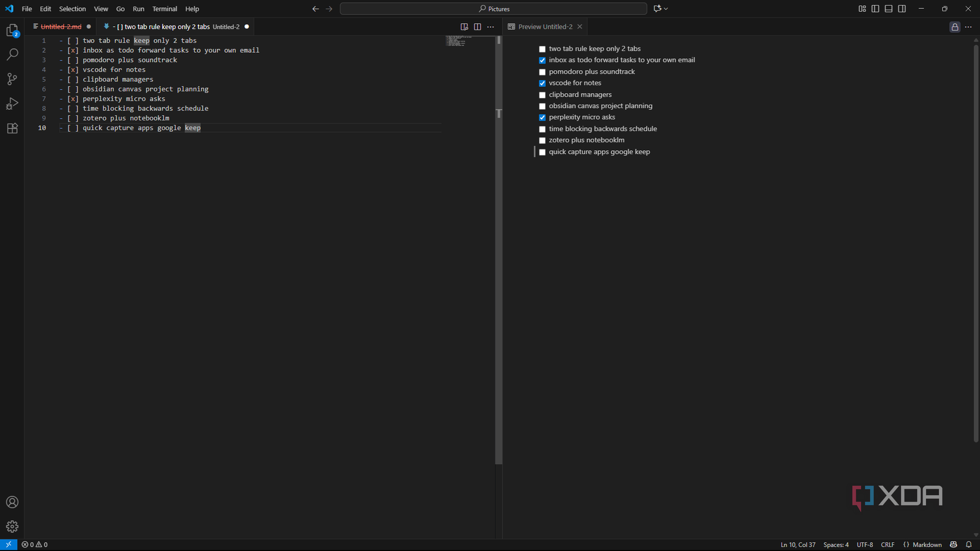The image size is (980, 551).
Task: Open Copilot chat icon in title bar
Action: tap(657, 9)
